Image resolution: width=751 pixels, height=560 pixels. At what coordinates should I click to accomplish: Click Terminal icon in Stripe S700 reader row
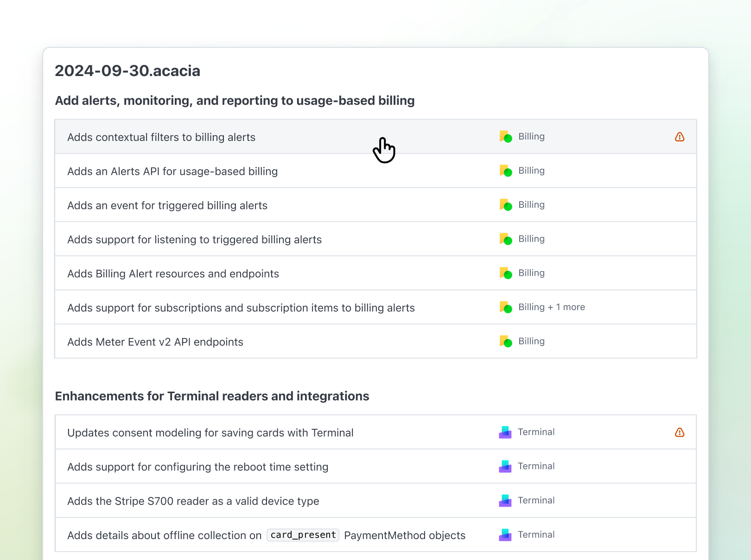pos(505,501)
